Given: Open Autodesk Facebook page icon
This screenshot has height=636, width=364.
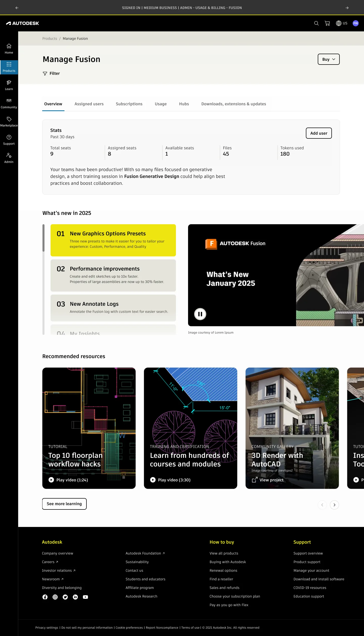Looking at the screenshot, I should coord(45,597).
